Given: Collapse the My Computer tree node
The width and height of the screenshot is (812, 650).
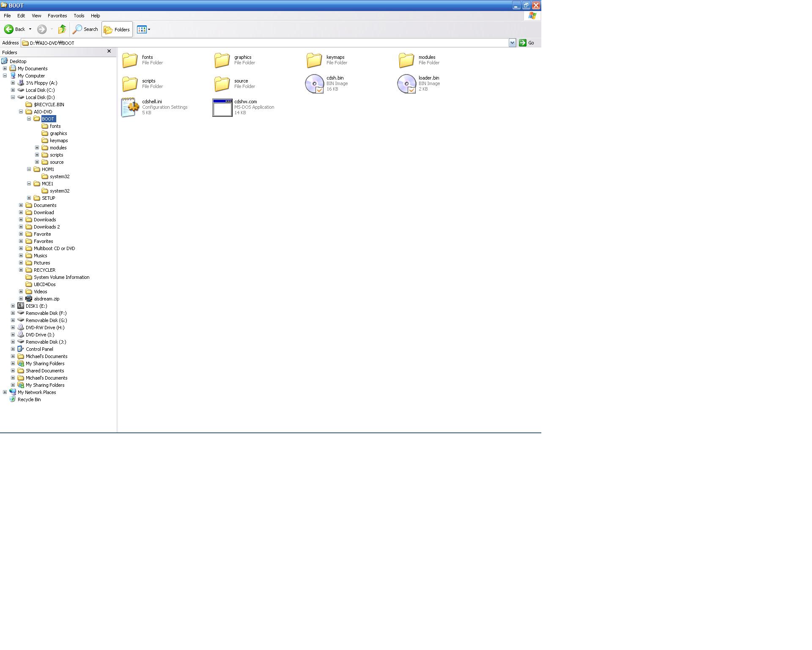Looking at the screenshot, I should click(x=5, y=76).
